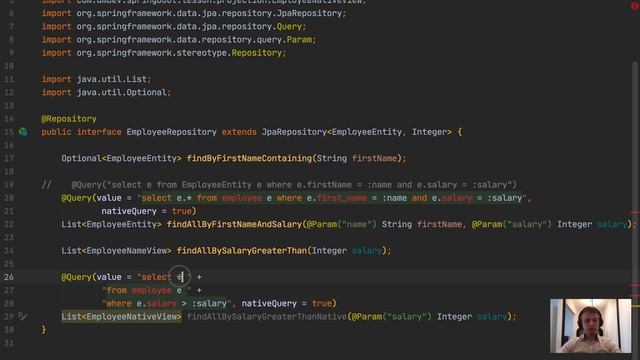Open the red error indicator at top right
Image resolution: width=640 pixels, height=360 pixels.
[x=635, y=6]
